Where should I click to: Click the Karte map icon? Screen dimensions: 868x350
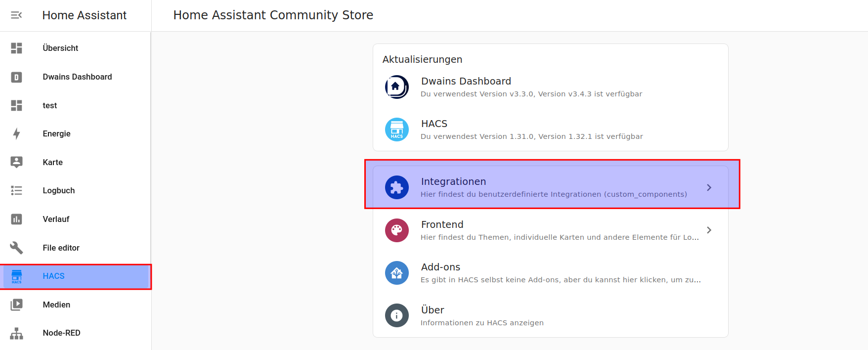(16, 162)
